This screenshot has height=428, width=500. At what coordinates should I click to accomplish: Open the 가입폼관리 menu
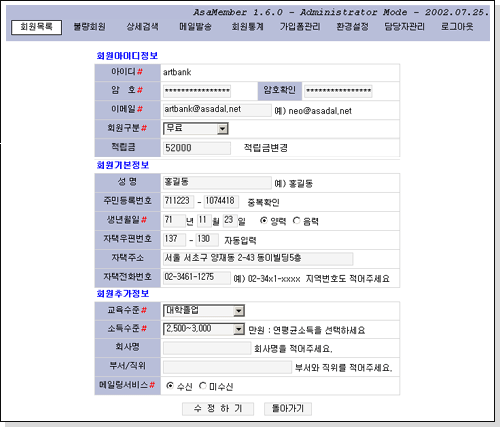click(300, 27)
